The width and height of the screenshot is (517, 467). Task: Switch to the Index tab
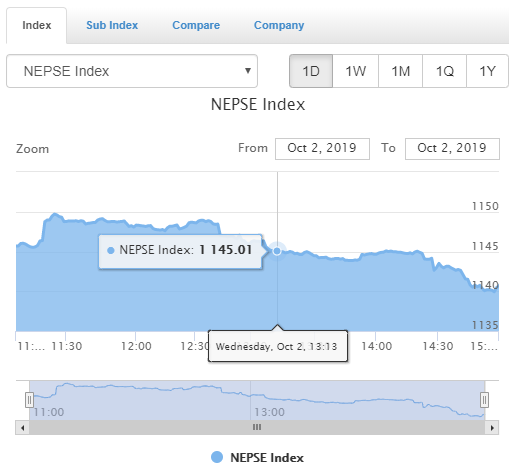37,25
